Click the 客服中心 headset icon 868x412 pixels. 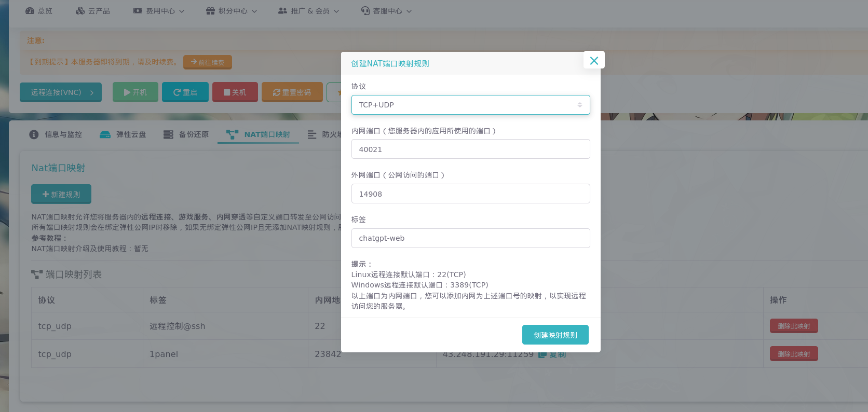tap(365, 11)
